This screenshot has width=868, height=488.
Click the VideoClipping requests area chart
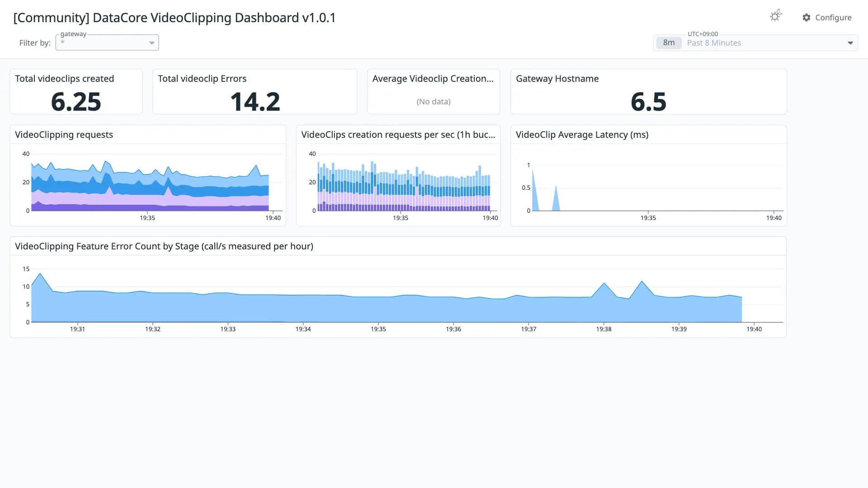(150, 185)
